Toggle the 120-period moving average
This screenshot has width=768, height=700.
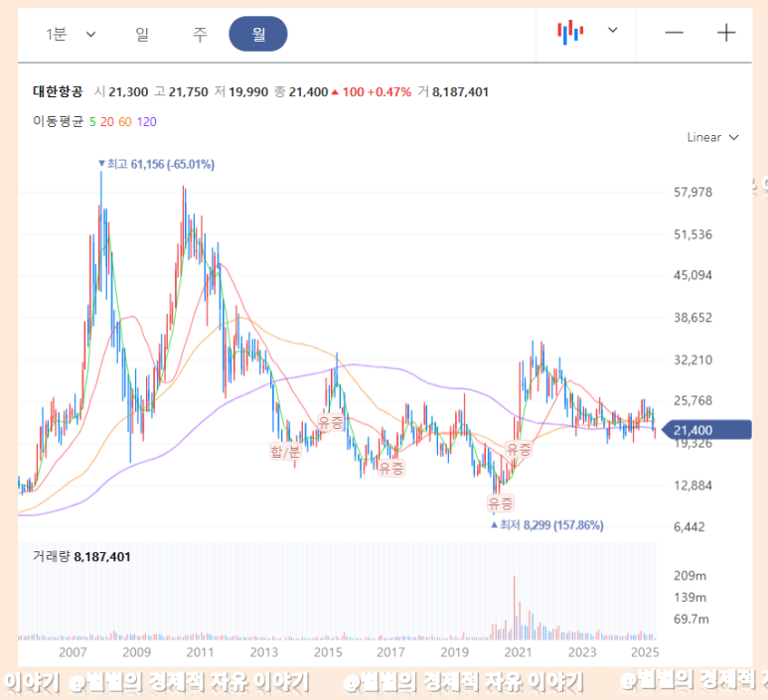point(146,122)
